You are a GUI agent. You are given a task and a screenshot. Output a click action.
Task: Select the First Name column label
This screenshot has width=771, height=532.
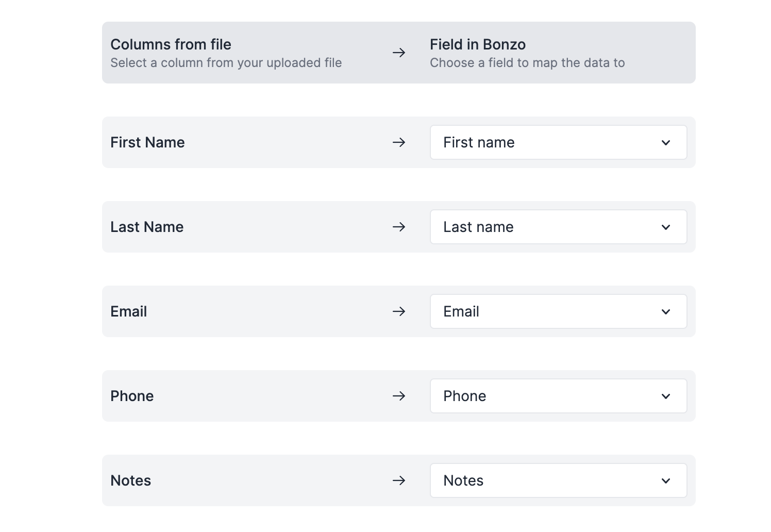pyautogui.click(x=147, y=142)
